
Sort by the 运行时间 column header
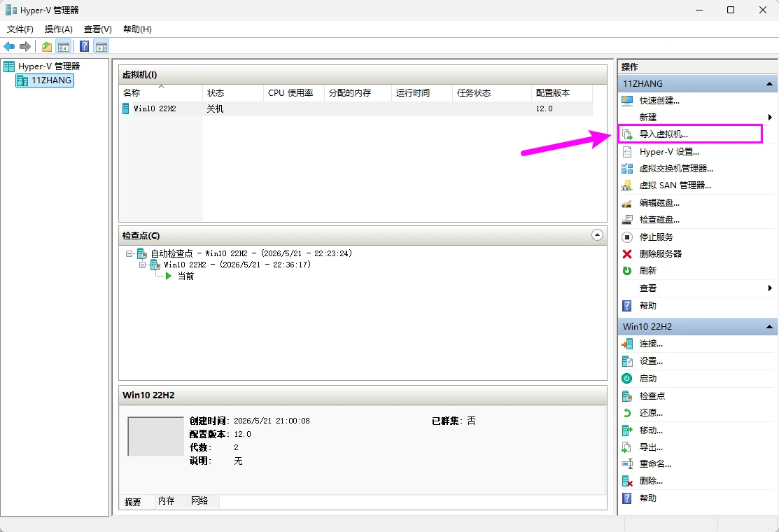point(422,93)
